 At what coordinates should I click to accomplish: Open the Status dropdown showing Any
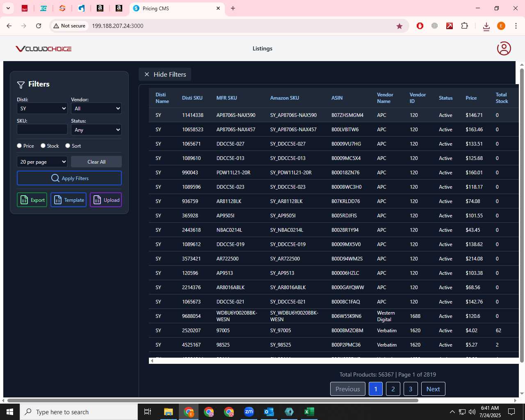(96, 130)
